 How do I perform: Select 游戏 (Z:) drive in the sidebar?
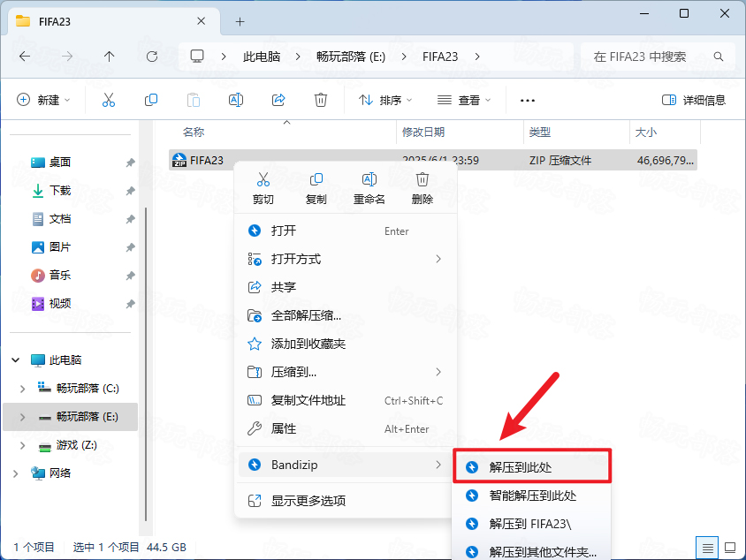tap(72, 445)
